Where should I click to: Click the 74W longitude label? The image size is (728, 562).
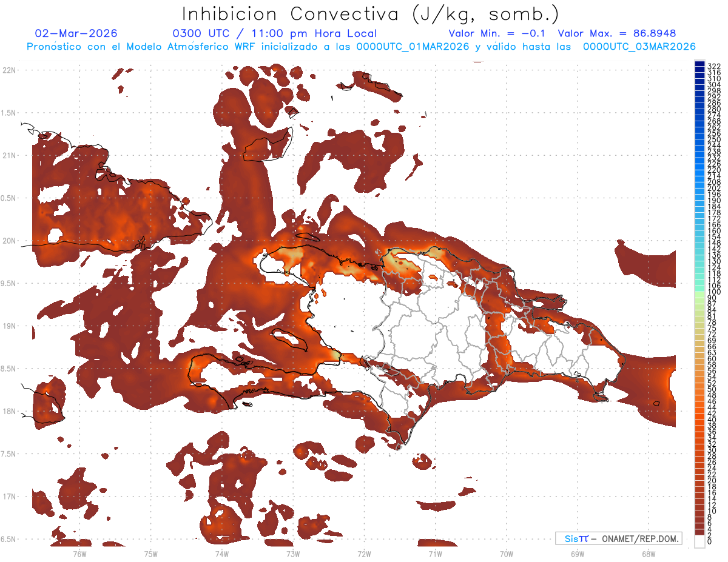tap(222, 554)
